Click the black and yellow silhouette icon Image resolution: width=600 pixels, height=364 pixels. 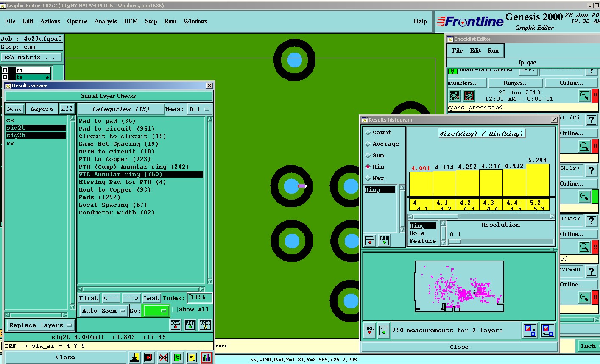[x=134, y=358]
